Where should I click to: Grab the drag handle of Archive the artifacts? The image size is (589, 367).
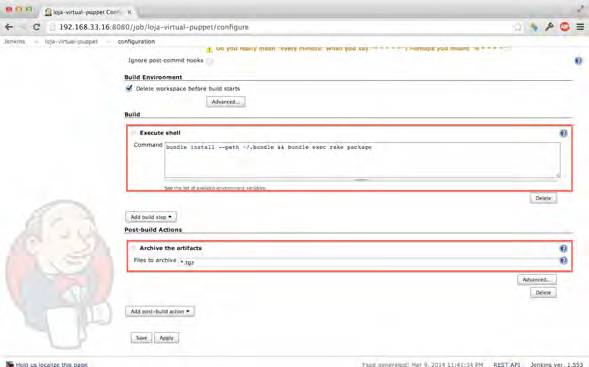(133, 248)
